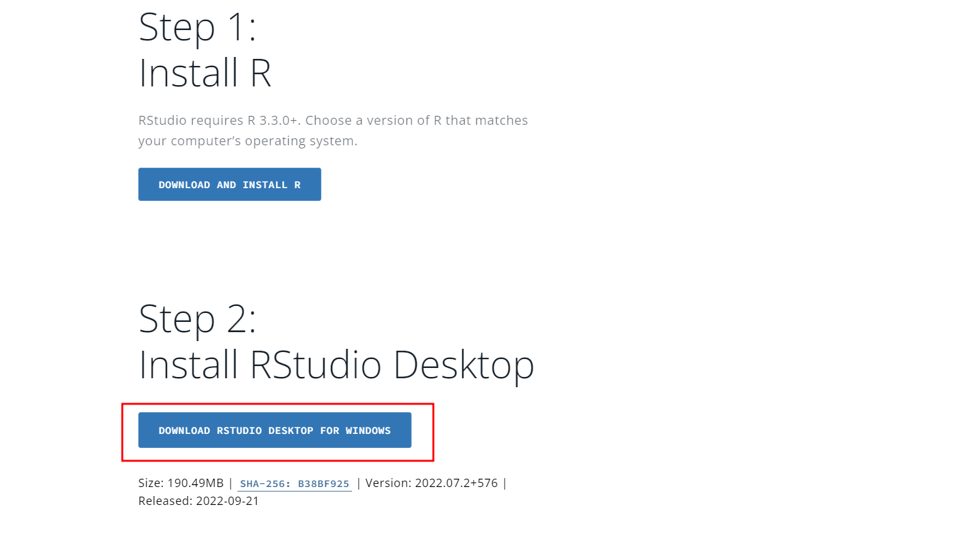Image resolution: width=980 pixels, height=544 pixels.
Task: Select the 'Step 1: Install R' heading
Action: 205,50
